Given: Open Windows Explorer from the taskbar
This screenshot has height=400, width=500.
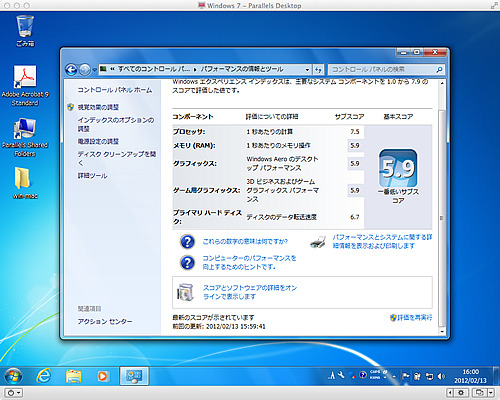Looking at the screenshot, I should click(74, 376).
